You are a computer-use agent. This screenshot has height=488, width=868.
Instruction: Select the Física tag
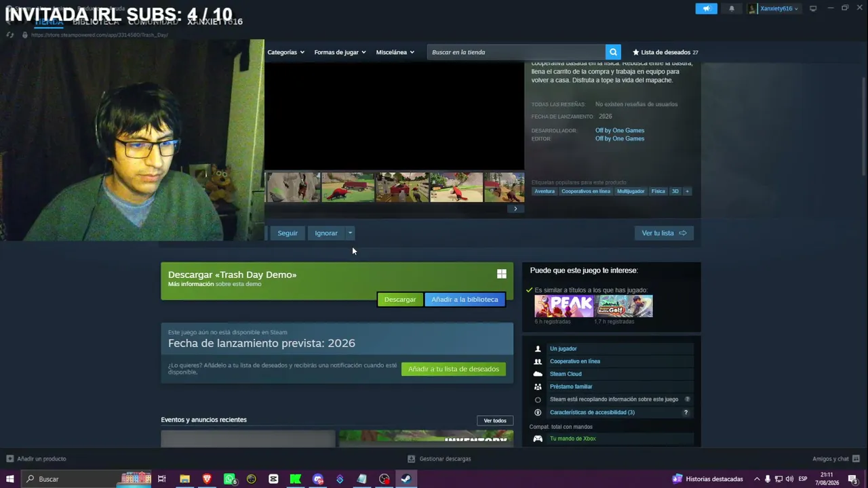coord(658,191)
